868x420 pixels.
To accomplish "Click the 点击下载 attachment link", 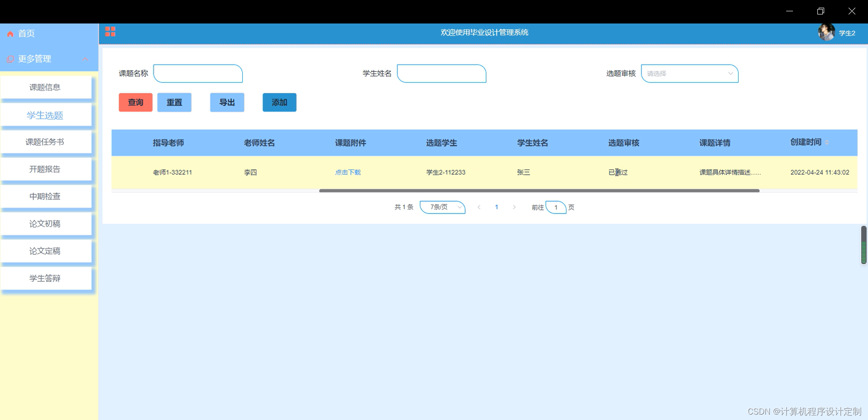I will (348, 172).
